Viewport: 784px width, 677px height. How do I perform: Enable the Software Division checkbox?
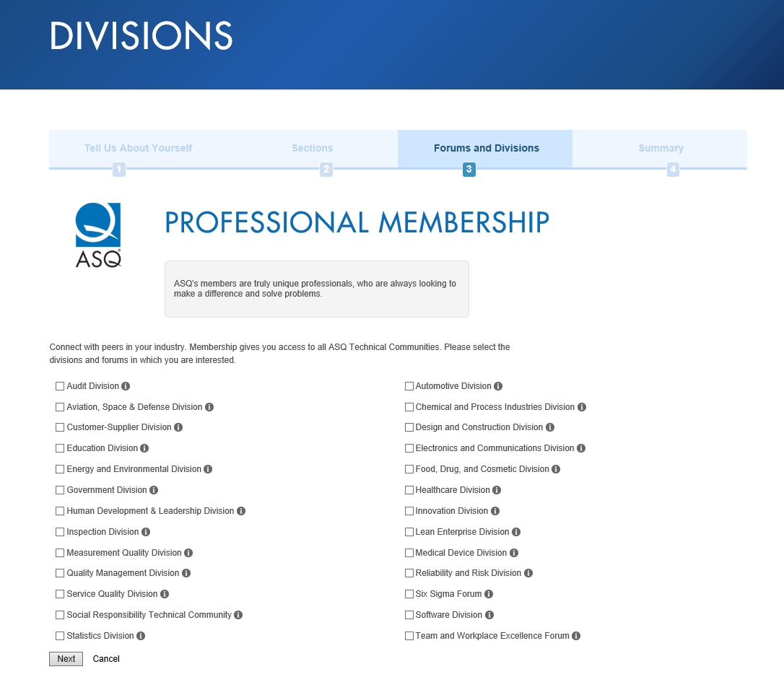409,615
